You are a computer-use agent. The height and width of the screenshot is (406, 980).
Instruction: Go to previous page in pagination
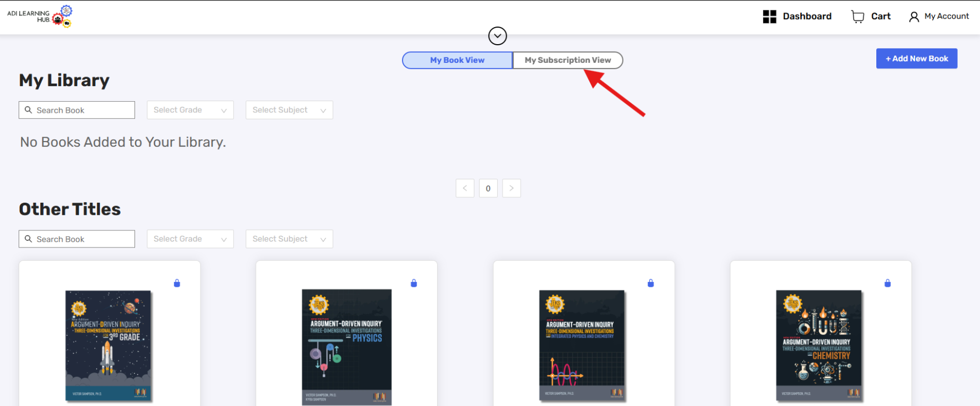[465, 188]
